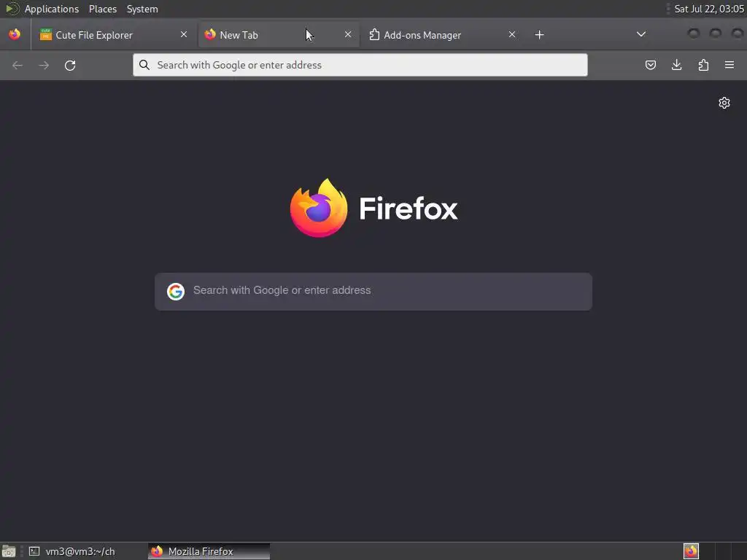747x560 pixels.
Task: Open the Downloads panel
Action: [676, 65]
